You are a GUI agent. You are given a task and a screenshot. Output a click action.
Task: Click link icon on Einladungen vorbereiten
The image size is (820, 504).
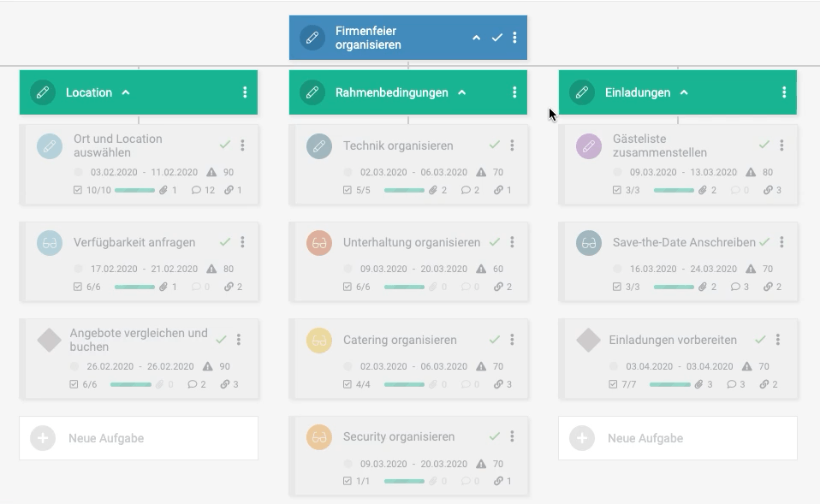click(764, 384)
